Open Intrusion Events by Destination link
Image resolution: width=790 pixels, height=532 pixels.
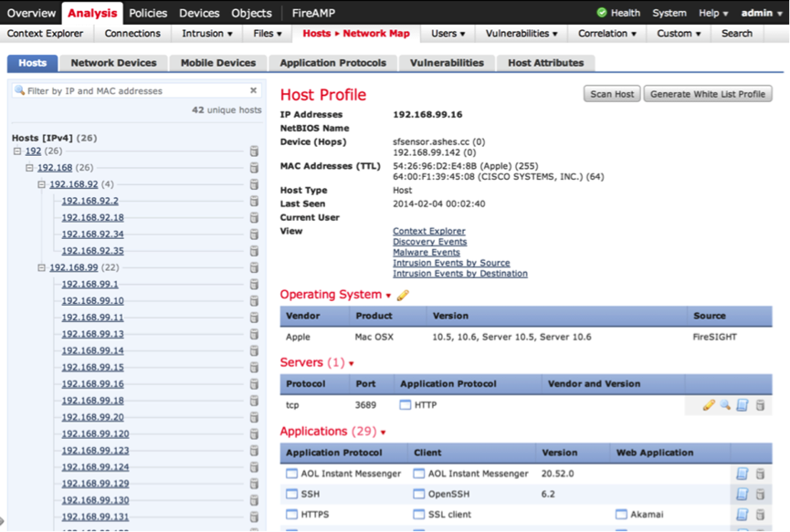(x=460, y=273)
